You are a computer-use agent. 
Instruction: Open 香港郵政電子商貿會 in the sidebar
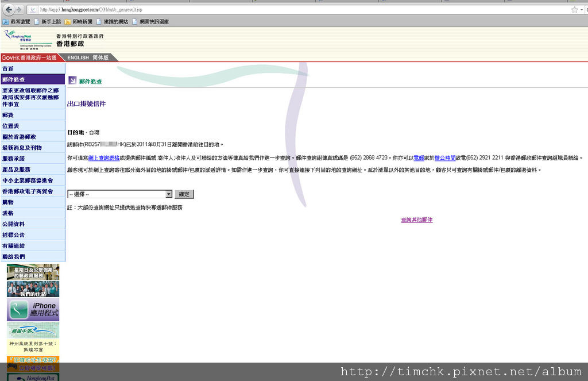point(33,191)
